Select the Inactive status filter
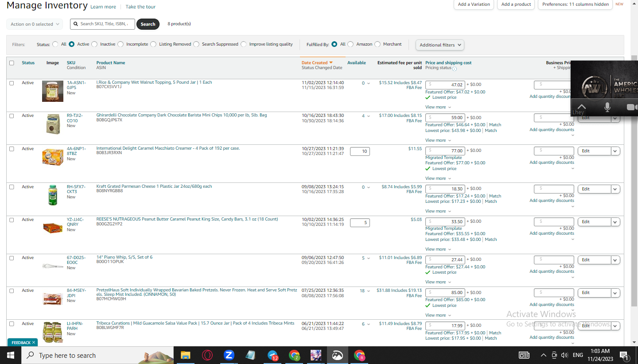 point(94,44)
